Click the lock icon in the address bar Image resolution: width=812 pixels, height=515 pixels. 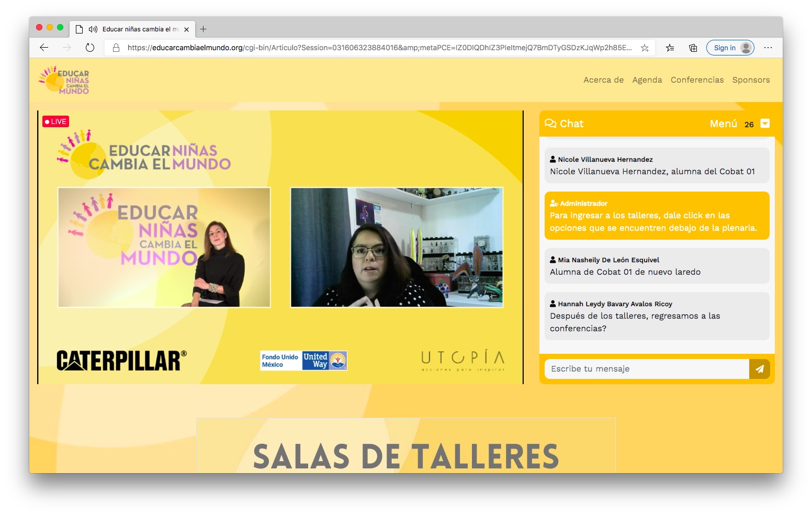pos(115,48)
